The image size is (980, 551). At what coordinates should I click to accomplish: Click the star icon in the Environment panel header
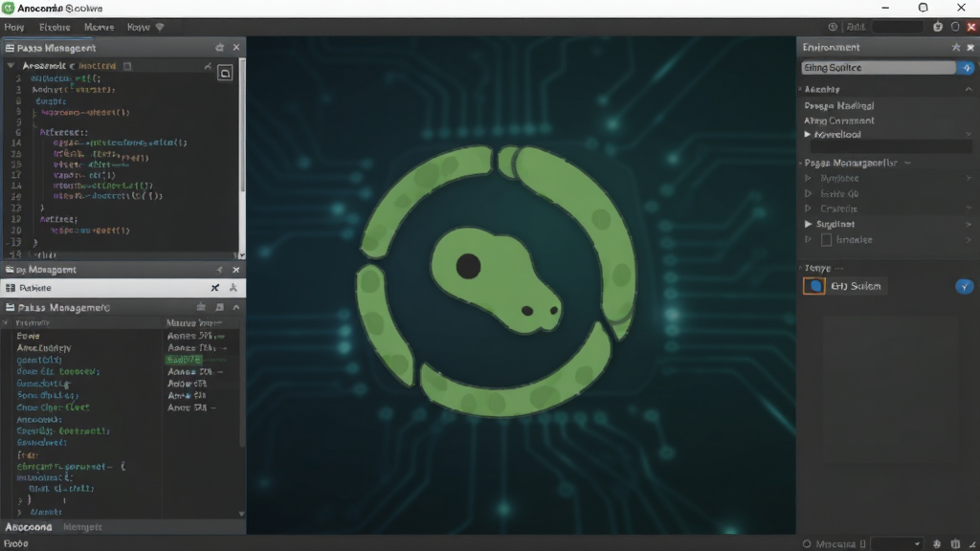coord(956,48)
